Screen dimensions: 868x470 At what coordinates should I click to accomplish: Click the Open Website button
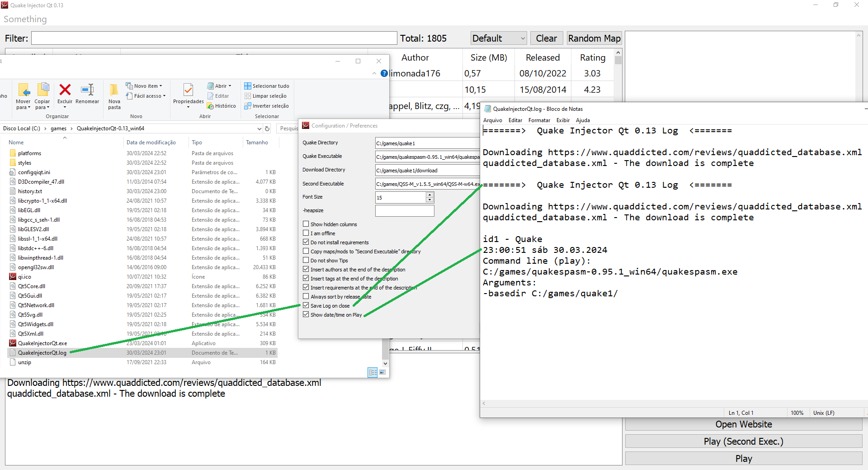[743, 424]
